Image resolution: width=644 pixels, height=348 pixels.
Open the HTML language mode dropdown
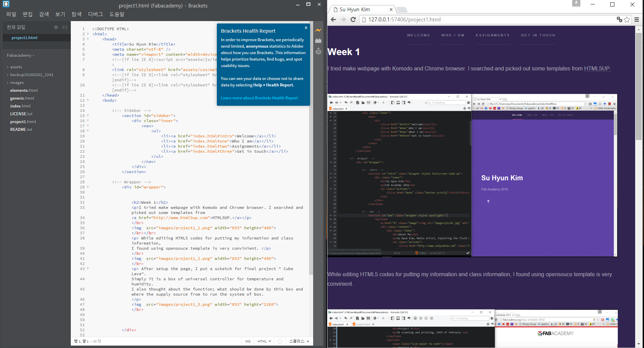click(x=264, y=341)
